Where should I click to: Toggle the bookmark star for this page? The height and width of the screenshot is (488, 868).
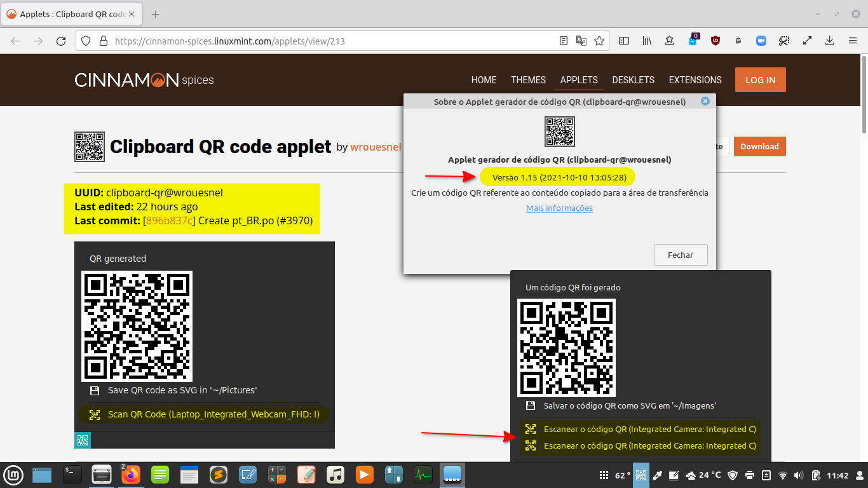[599, 40]
